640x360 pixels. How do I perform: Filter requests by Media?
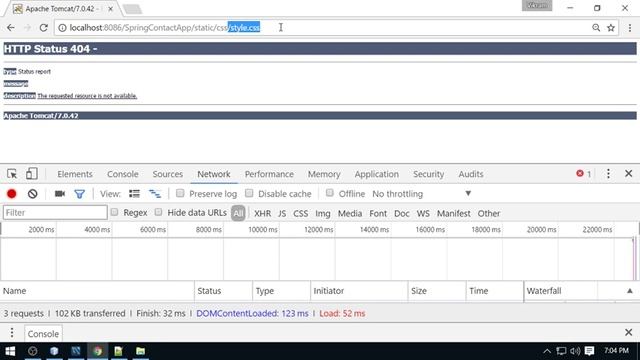pyautogui.click(x=350, y=213)
